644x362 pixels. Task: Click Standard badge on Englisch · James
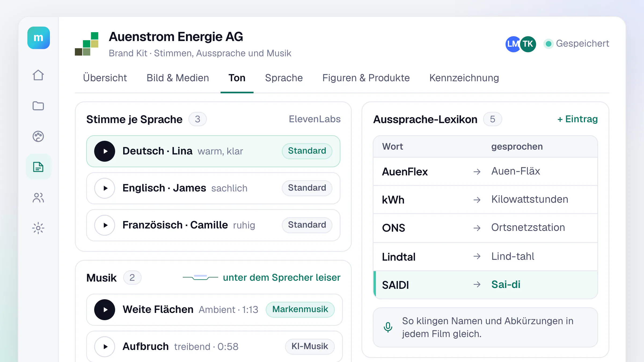pyautogui.click(x=307, y=188)
